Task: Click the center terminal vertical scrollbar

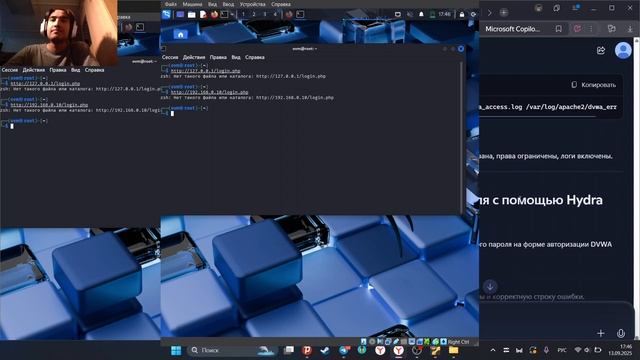Action: pyautogui.click(x=462, y=137)
